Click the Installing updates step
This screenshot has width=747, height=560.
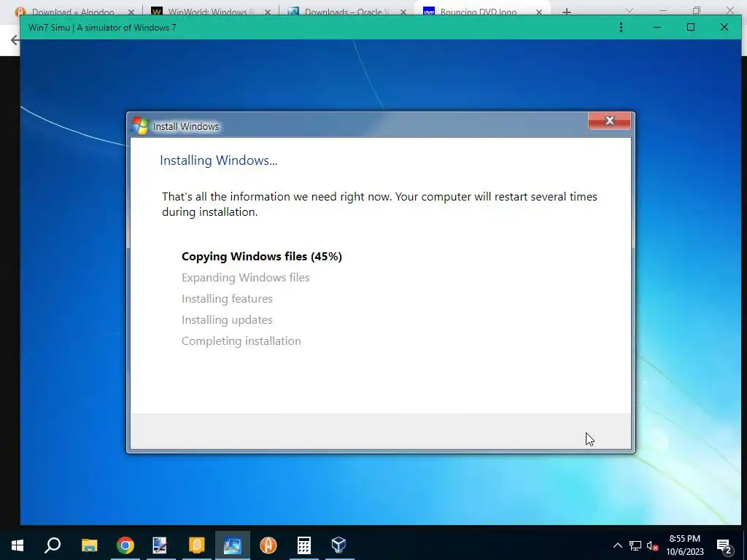tap(227, 319)
